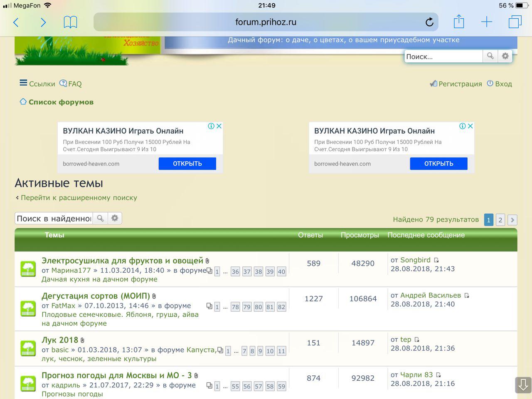Open topic Электросушилка для фруктов и овощей
Image resolution: width=532 pixels, height=399 pixels.
[122, 261]
